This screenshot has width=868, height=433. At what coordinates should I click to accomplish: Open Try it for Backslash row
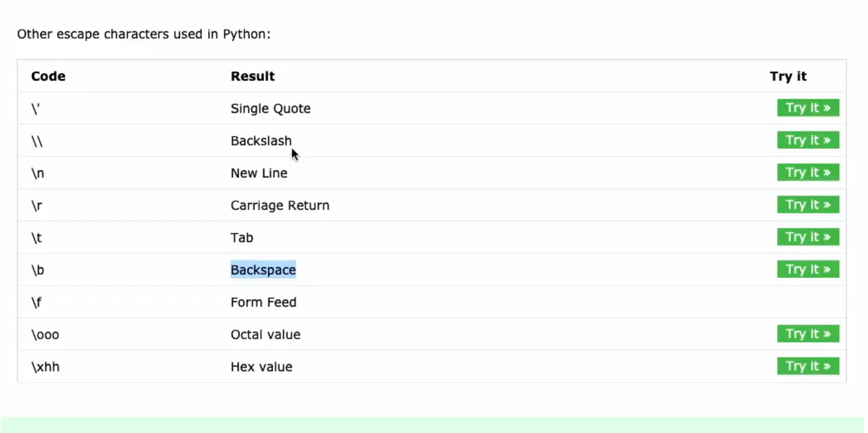[x=808, y=140]
